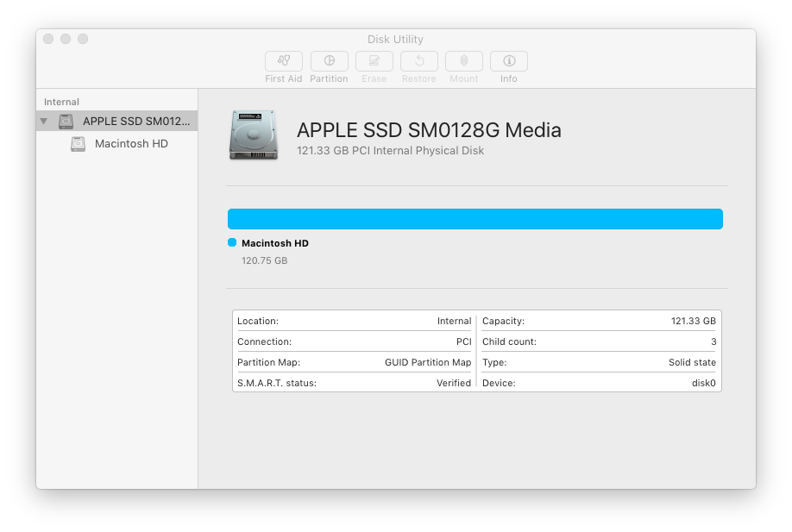Viewport: 792px width, 532px height.
Task: Select the Macintosh HD volume icon in sidebar
Action: click(78, 144)
